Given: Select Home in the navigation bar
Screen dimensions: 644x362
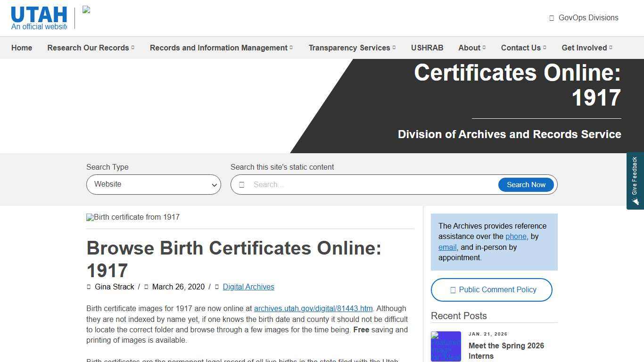Looking at the screenshot, I should click(x=22, y=48).
